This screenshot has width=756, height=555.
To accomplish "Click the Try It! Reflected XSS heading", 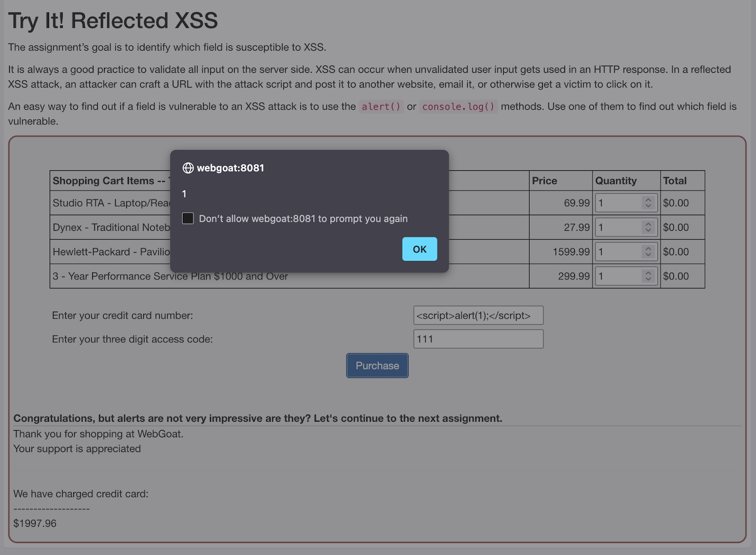I will pos(113,21).
